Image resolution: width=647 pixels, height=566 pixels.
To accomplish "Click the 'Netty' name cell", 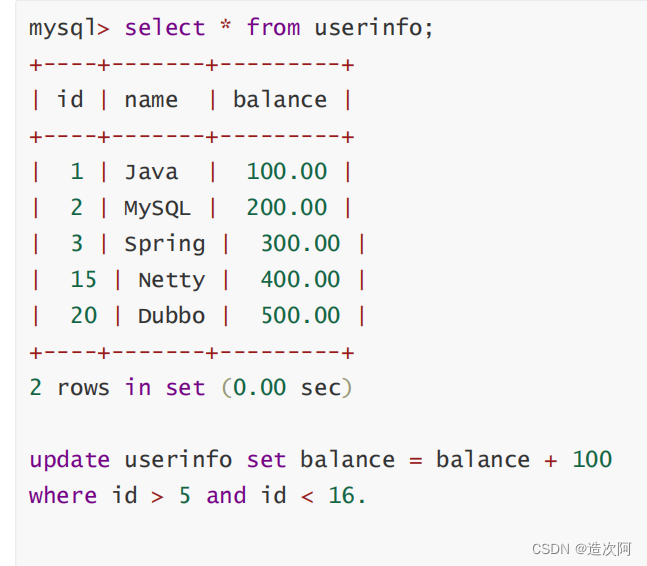I will pyautogui.click(x=171, y=279).
